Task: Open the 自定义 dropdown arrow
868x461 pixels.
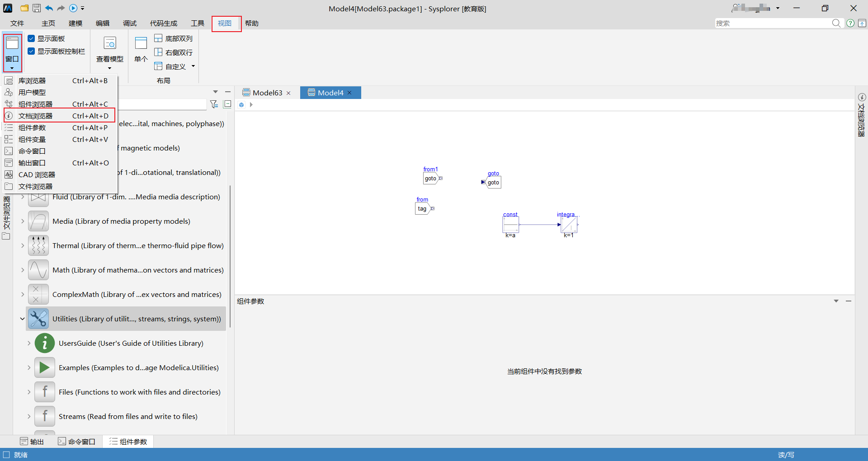Action: click(193, 66)
